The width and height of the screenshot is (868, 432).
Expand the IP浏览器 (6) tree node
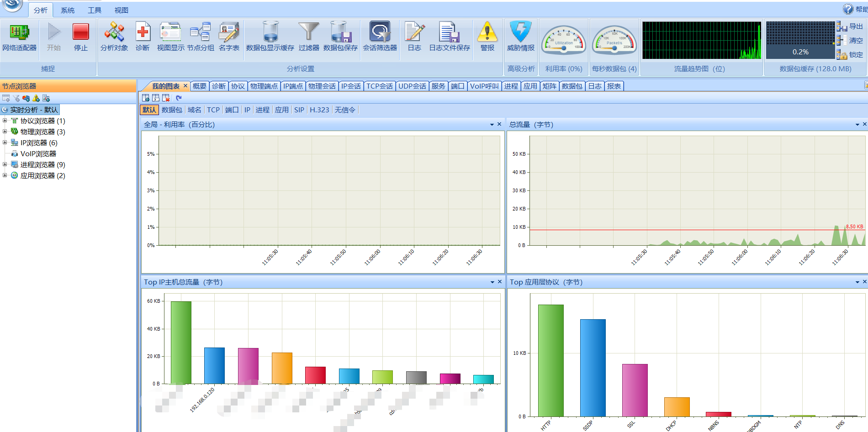[x=5, y=142]
